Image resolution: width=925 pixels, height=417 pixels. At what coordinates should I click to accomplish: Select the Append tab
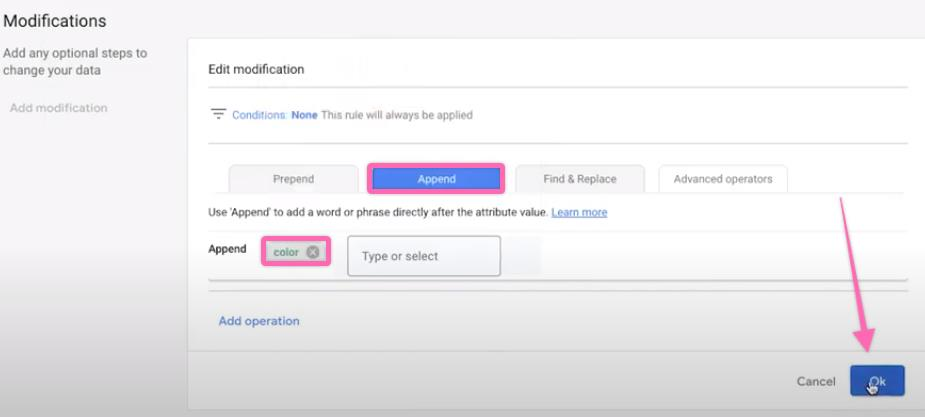coord(436,179)
